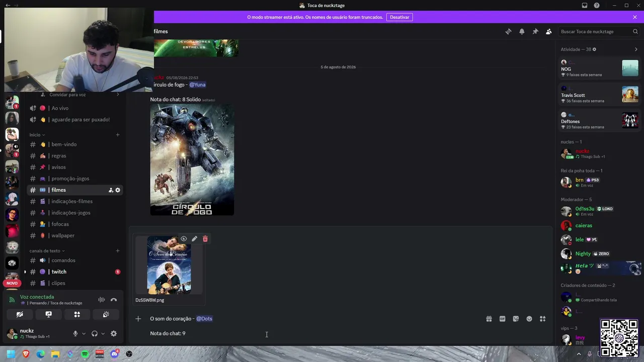This screenshot has width=644, height=362.
Task: Open the regras channel
Action: (x=74, y=156)
